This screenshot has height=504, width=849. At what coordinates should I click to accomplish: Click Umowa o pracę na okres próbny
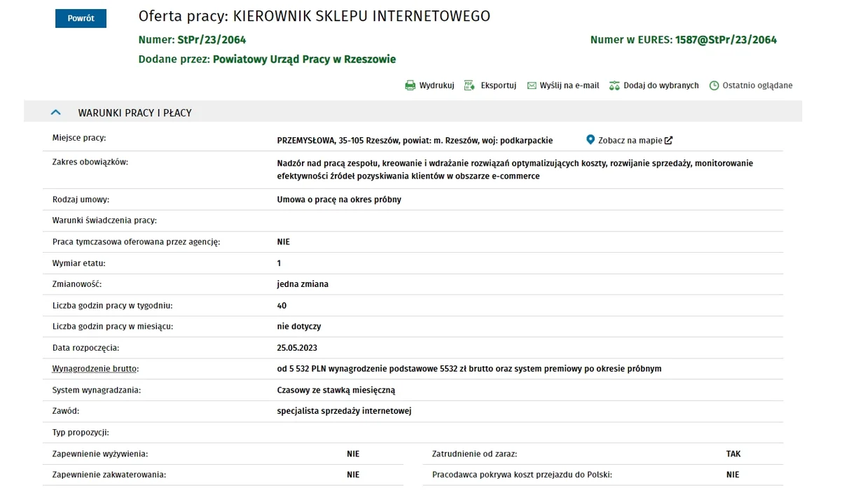coord(339,199)
